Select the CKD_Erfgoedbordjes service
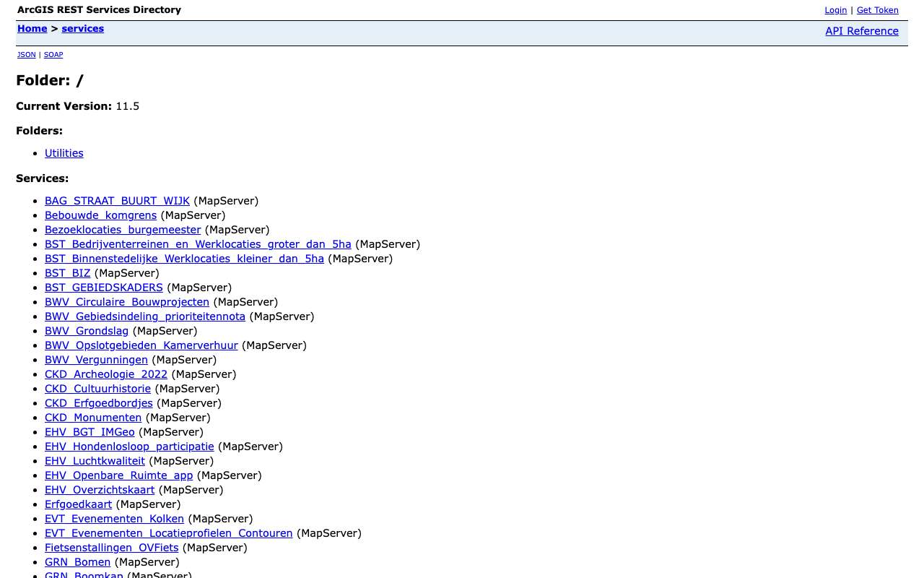 [x=99, y=403]
